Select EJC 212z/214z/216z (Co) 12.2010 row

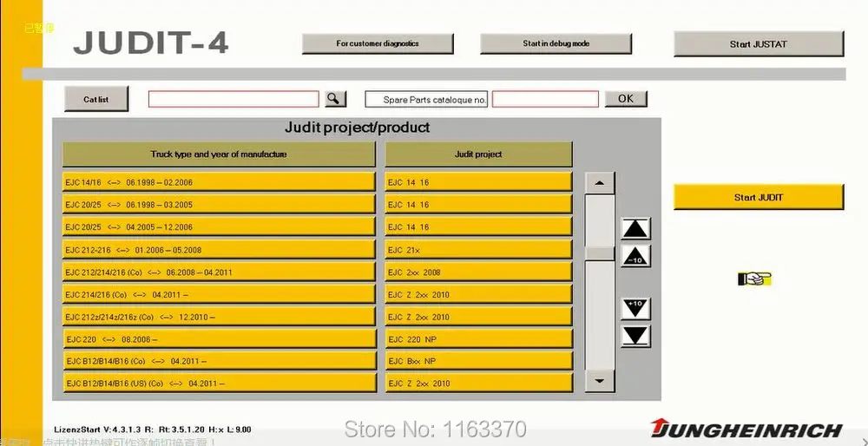pyautogui.click(x=219, y=317)
